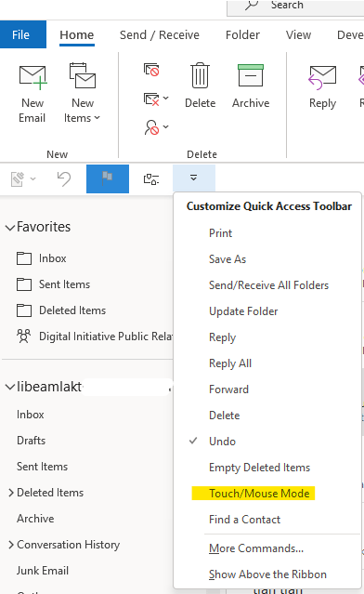
Task: Open the Drafts folder
Action: 31,441
